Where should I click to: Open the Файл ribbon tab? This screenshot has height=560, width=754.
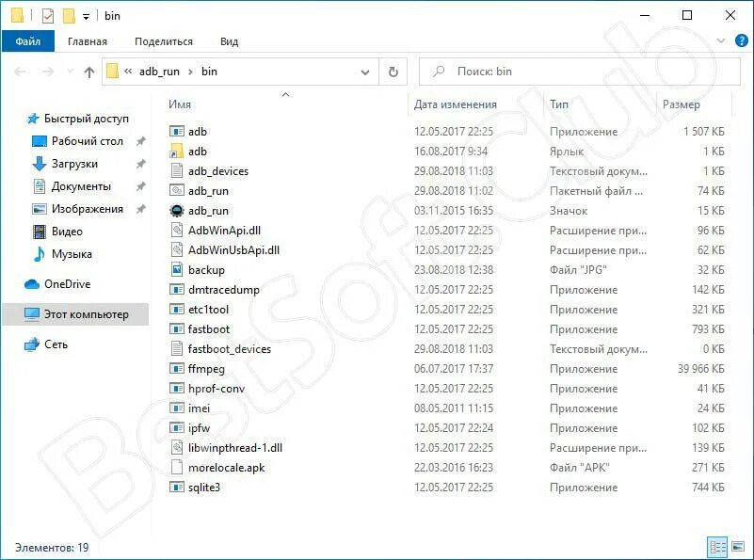point(28,41)
